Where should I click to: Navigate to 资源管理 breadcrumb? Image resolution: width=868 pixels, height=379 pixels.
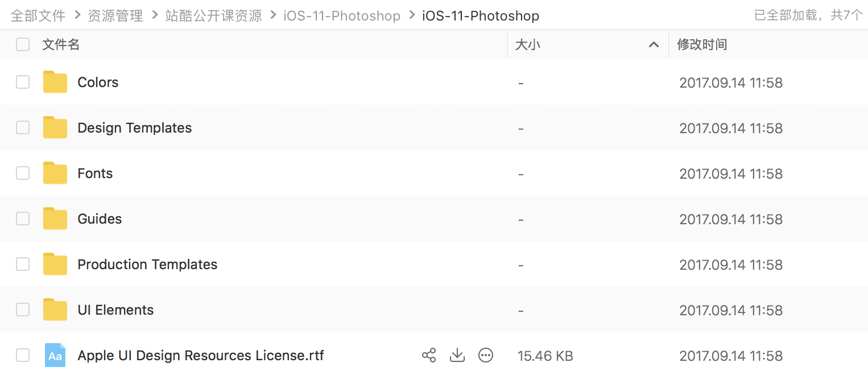pyautogui.click(x=115, y=16)
